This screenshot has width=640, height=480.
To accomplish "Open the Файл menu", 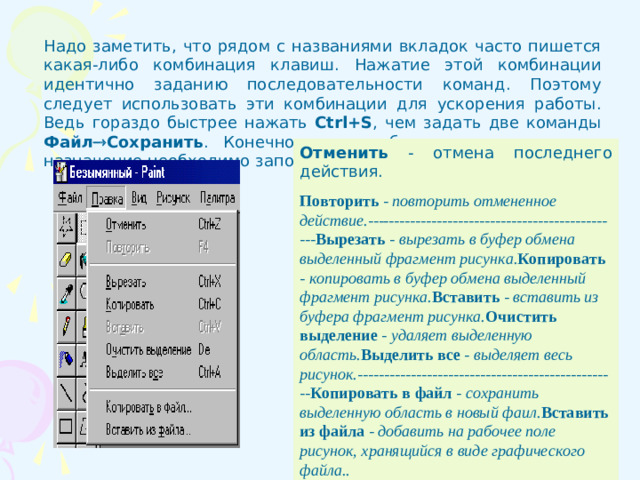I will point(69,198).
